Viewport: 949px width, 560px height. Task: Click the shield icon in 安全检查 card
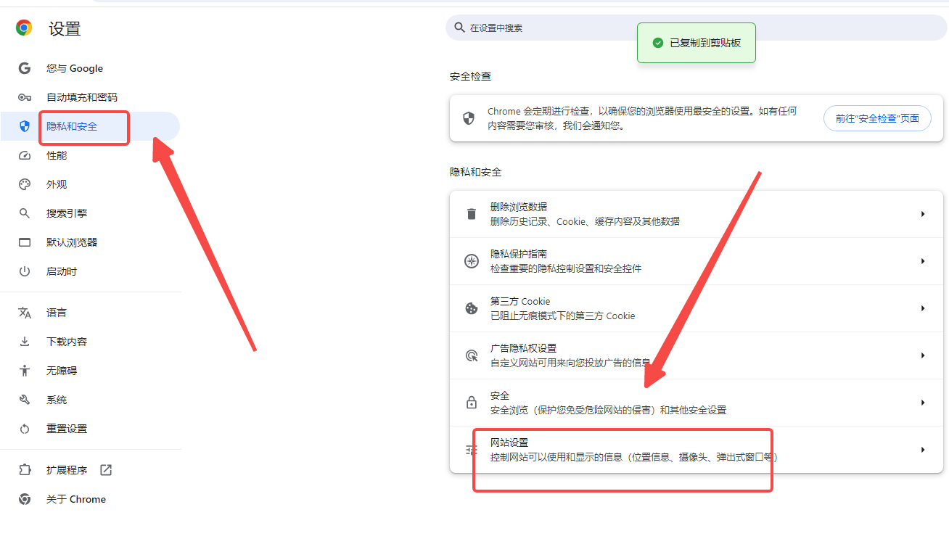pos(469,118)
